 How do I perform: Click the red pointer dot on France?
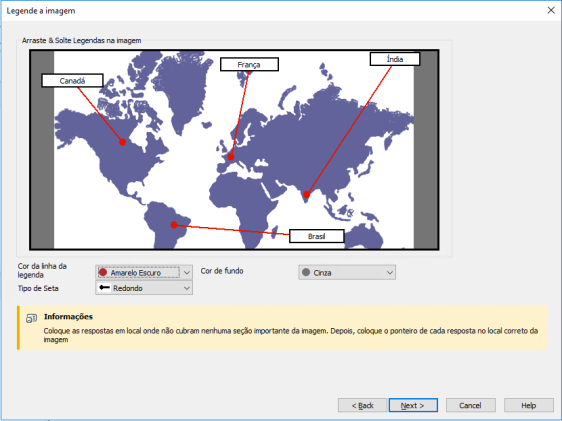tap(231, 157)
